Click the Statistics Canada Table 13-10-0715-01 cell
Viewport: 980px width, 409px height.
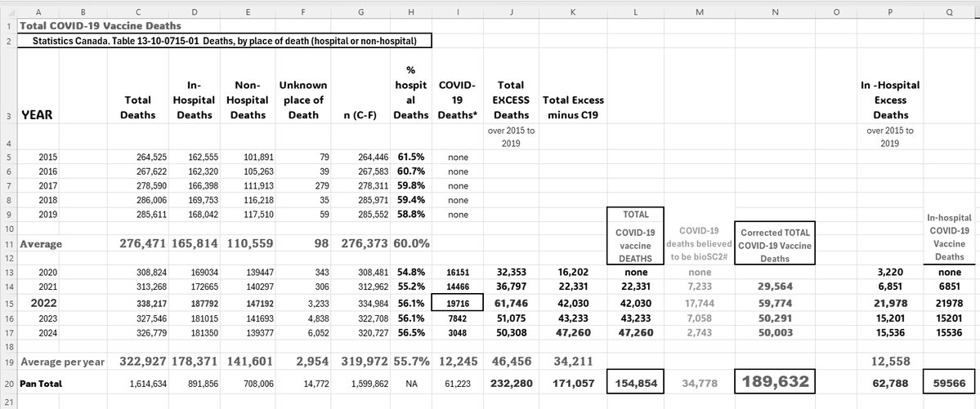tap(224, 41)
